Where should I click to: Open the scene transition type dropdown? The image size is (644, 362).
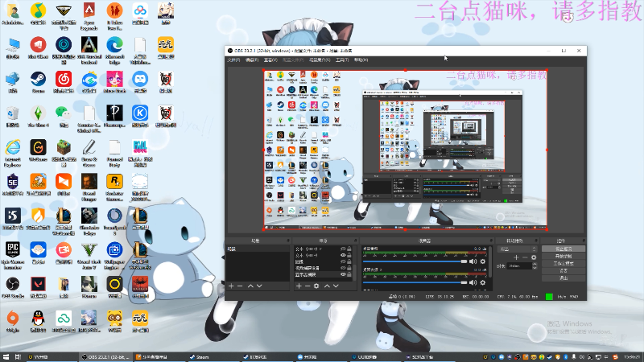pos(517,249)
